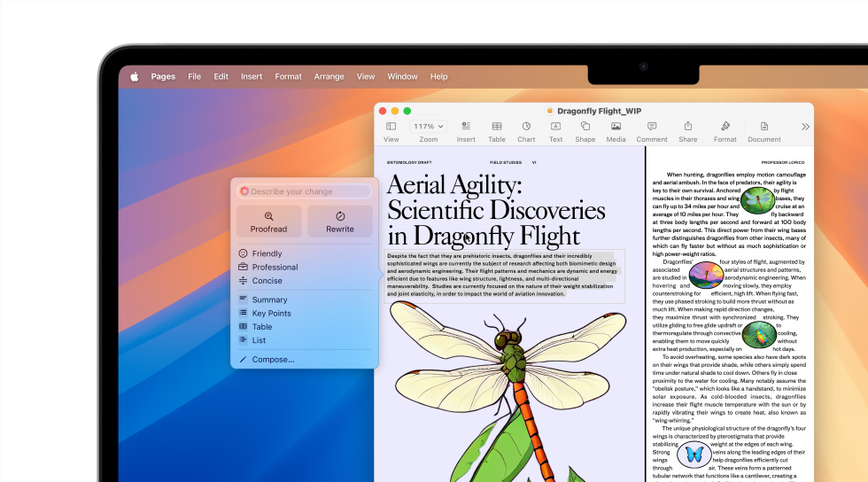Open the Help menu

point(439,76)
